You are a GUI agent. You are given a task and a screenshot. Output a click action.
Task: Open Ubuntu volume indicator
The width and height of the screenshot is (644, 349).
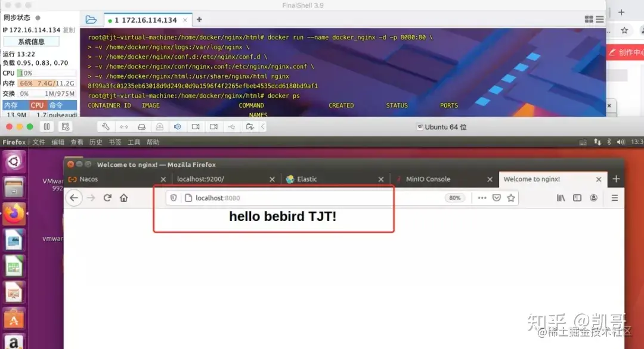[621, 142]
